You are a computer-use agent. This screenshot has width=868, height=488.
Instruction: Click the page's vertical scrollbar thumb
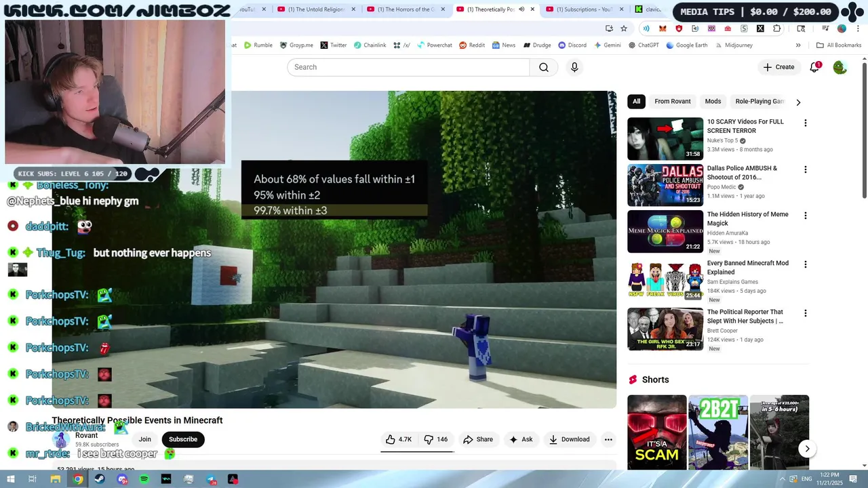(865, 132)
